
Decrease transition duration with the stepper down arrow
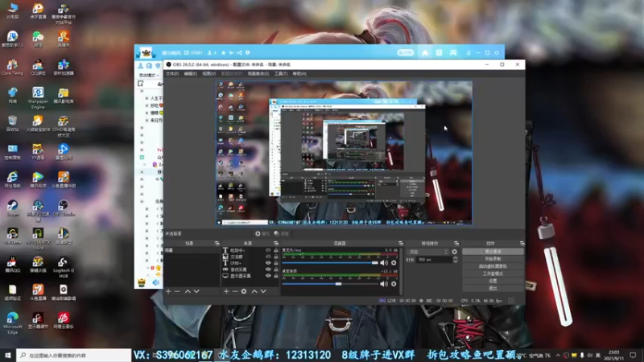[455, 261]
